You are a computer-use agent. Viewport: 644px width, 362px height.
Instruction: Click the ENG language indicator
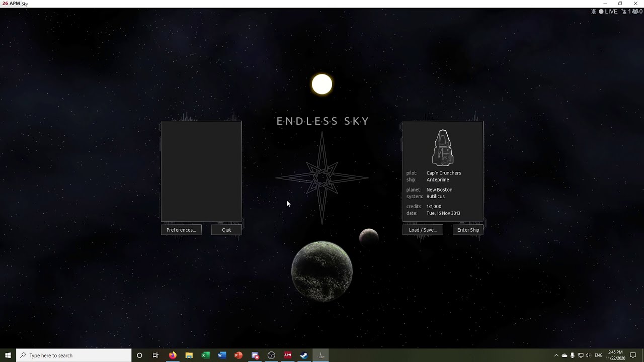tap(598, 355)
